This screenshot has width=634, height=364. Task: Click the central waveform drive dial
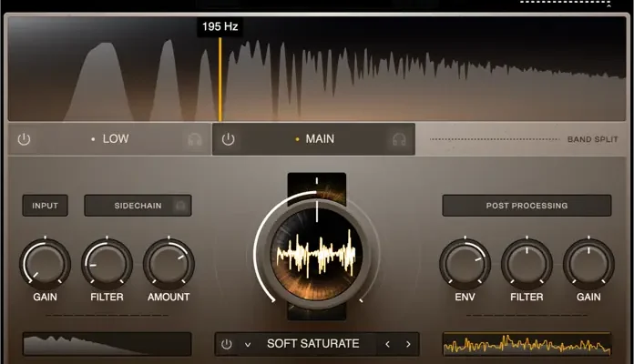(316, 253)
